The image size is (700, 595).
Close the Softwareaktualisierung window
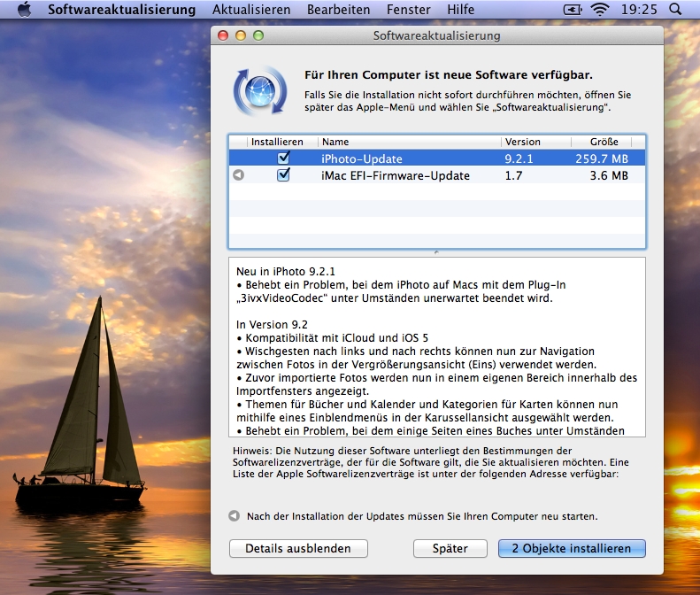coord(223,35)
